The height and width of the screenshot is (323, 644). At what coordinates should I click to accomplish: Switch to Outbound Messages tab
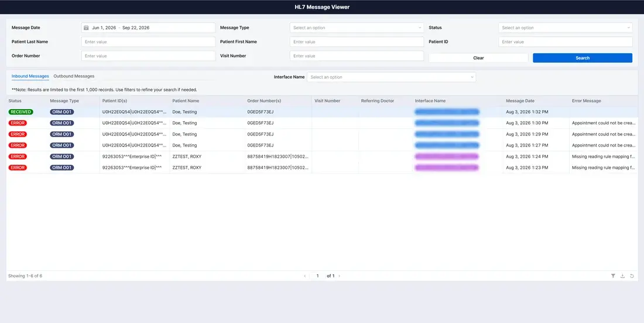[74, 76]
